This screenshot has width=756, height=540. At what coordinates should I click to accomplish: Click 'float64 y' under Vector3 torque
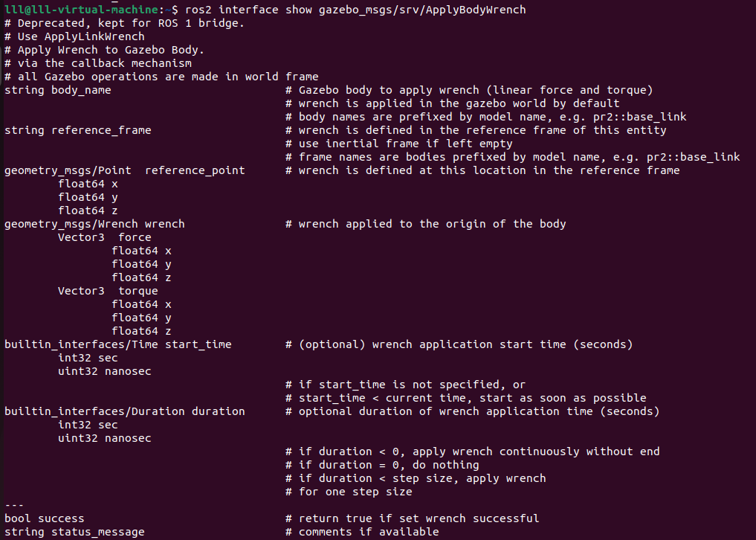coord(141,318)
